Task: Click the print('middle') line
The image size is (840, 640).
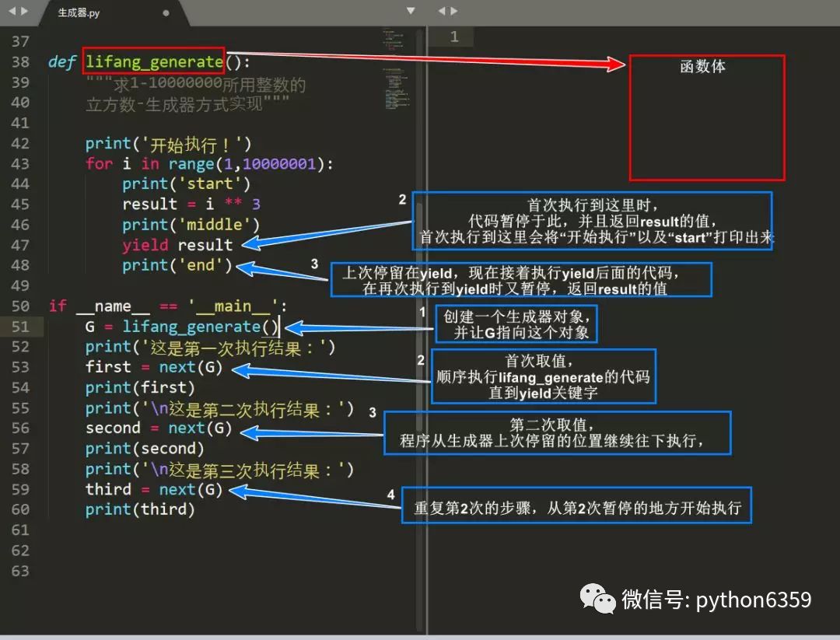Action: coord(191,225)
